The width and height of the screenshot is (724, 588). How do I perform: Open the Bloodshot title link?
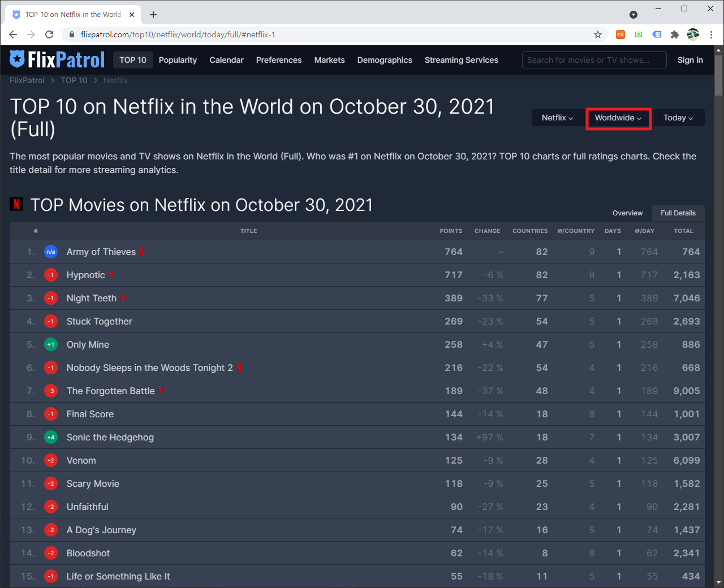tap(88, 553)
